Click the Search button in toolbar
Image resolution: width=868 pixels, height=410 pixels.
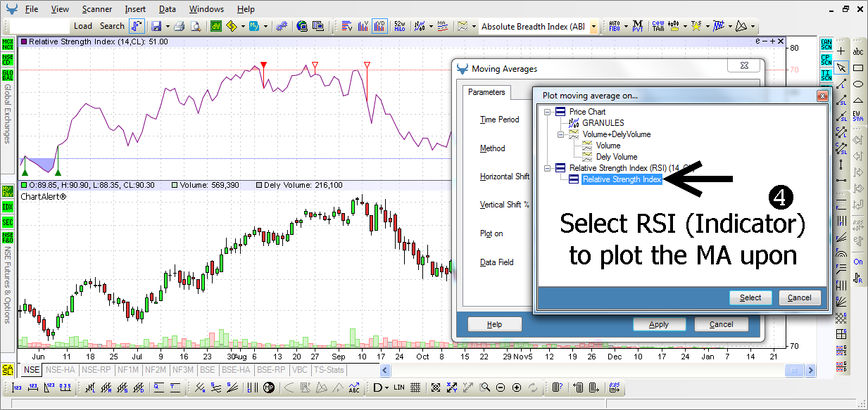click(x=112, y=26)
